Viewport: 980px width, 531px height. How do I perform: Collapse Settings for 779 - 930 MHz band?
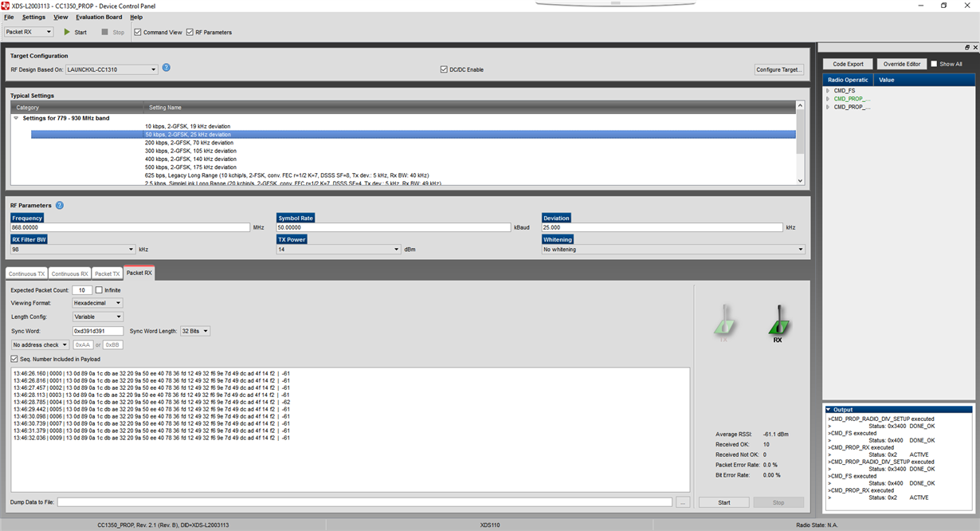point(16,118)
